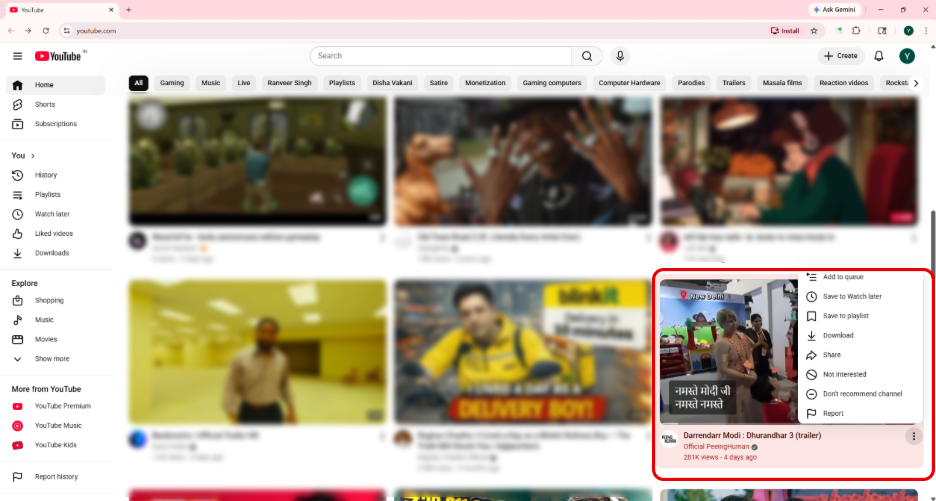This screenshot has height=501, width=936.
Task: Select the Trailers chip
Action: (734, 83)
